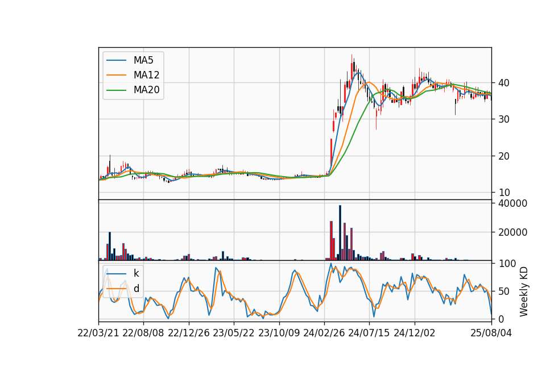Click the volume axis value 40000
Screen dimensions: 546x392
512,203
